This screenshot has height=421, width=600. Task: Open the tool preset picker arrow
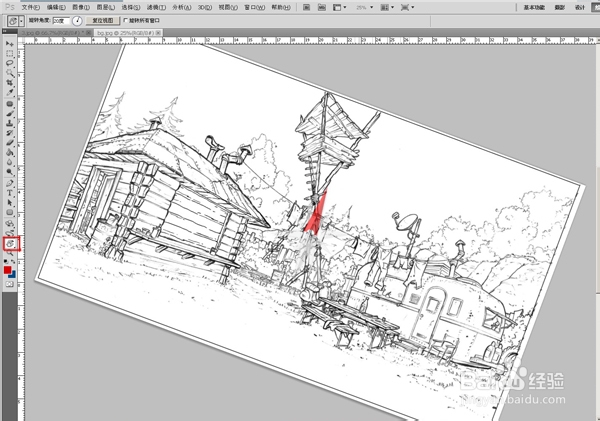click(21, 21)
